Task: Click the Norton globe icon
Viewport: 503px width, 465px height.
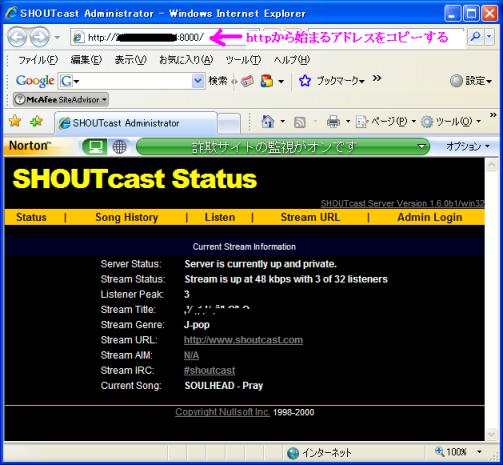Action: [x=119, y=147]
